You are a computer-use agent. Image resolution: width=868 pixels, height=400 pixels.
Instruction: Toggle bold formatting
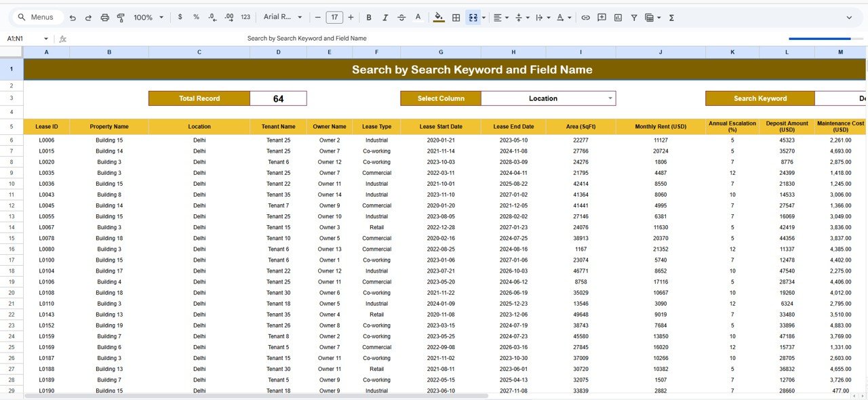pyautogui.click(x=369, y=18)
